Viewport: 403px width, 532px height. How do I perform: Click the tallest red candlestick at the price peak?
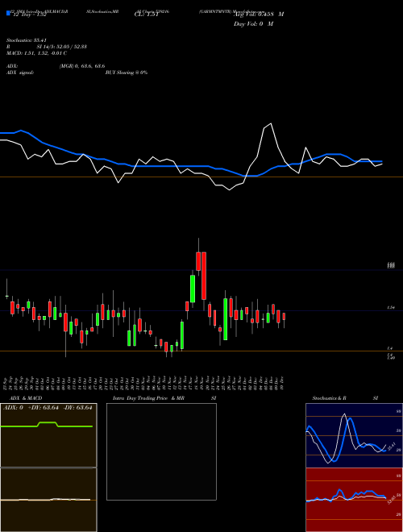pos(204,276)
